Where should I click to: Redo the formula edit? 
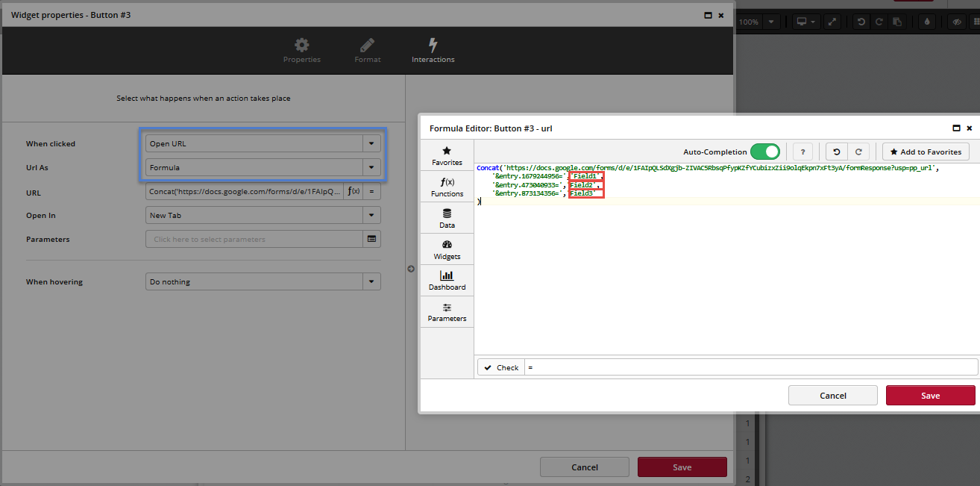[858, 152]
